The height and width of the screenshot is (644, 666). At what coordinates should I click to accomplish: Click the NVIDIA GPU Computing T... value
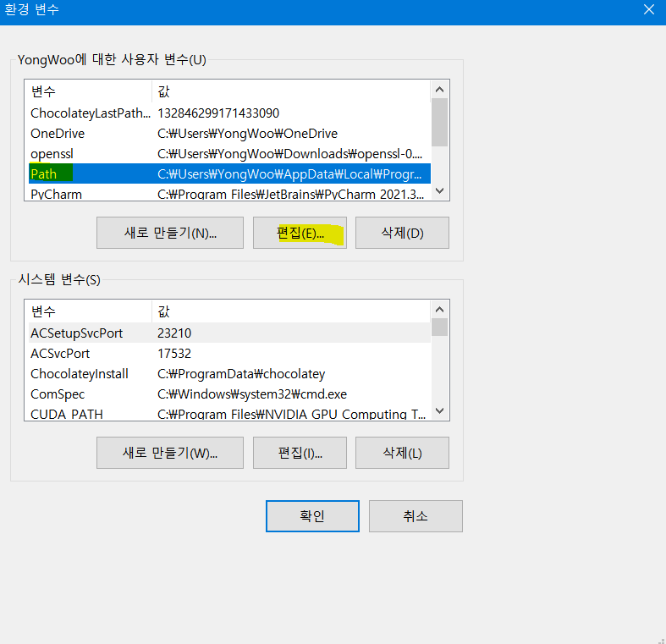pyautogui.click(x=291, y=414)
